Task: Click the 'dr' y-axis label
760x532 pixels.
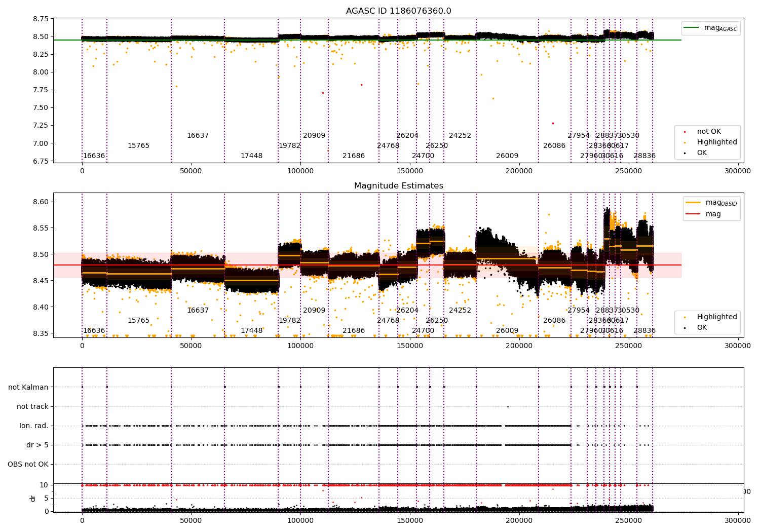Action: click(33, 499)
